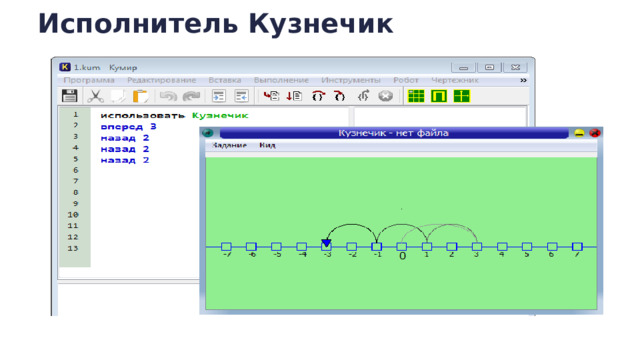The image size is (640, 360).
Task: Click the round icon in Кузнечик title bar
Action: pyautogui.click(x=208, y=133)
